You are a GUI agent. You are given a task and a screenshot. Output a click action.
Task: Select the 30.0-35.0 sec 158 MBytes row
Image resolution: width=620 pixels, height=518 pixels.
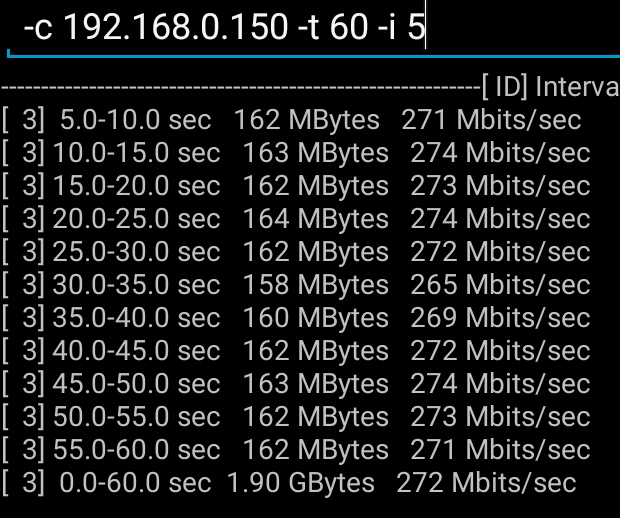[x=296, y=285]
